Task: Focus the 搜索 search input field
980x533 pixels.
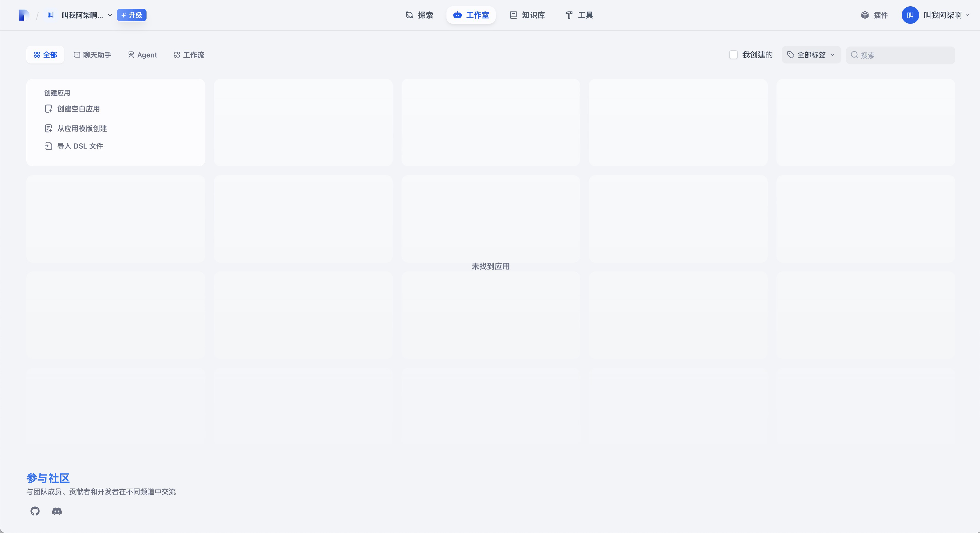Action: point(906,55)
